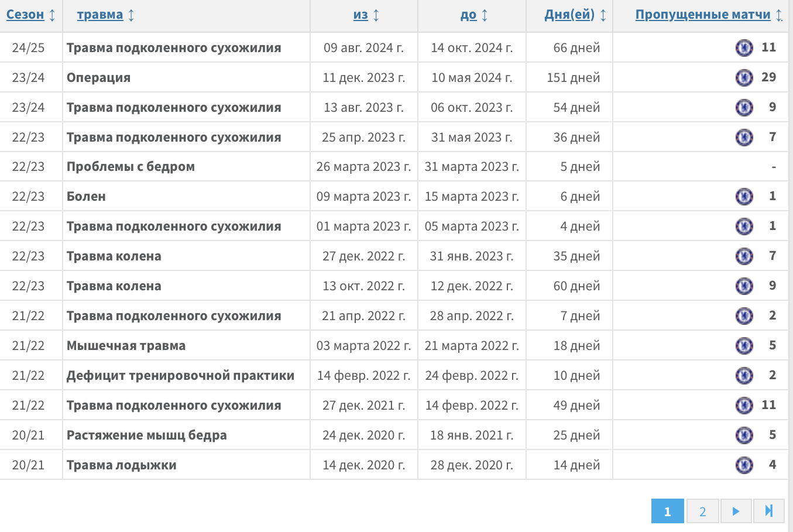Click the Chelsea crest in the Операция row
This screenshot has width=793, height=532.
[744, 77]
